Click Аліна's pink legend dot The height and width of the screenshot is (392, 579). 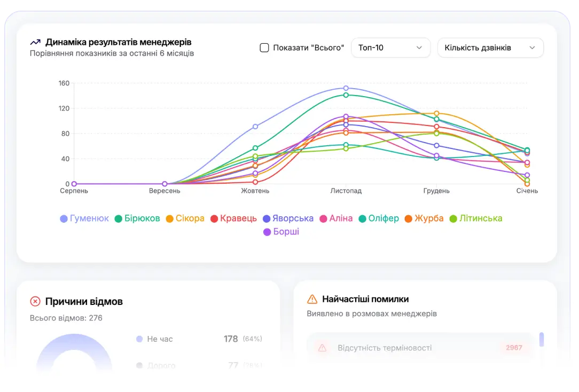coord(323,218)
